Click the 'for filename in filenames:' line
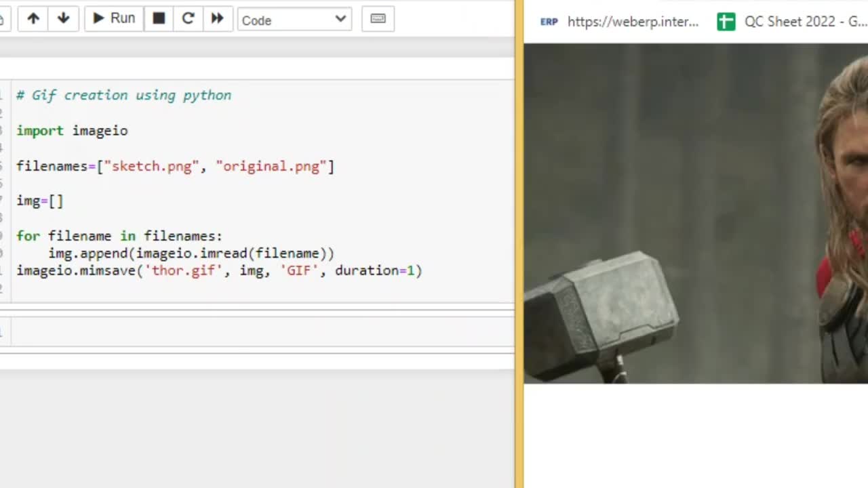Image resolution: width=868 pixels, height=488 pixels. click(x=119, y=236)
